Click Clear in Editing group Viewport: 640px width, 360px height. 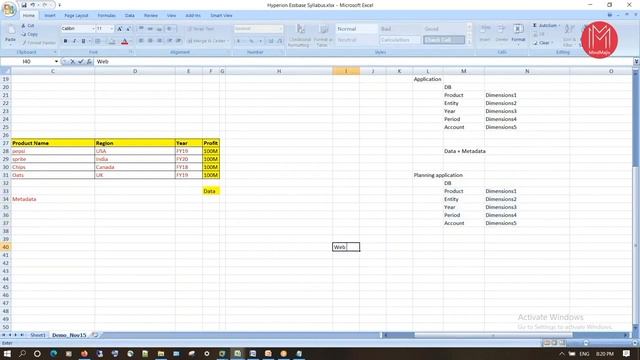[543, 43]
